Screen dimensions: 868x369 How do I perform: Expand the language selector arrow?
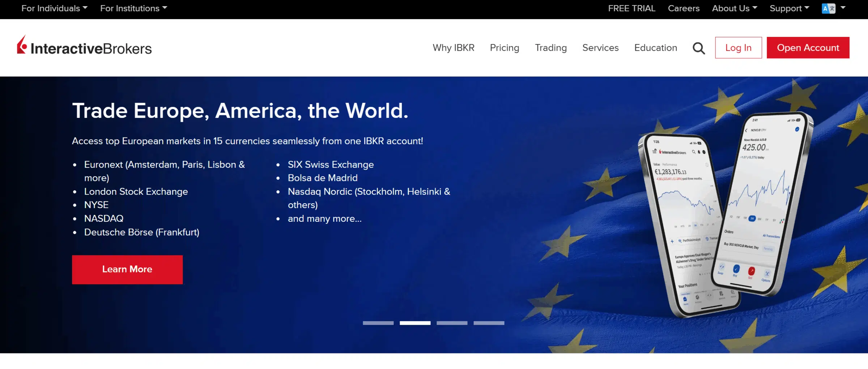pos(843,8)
